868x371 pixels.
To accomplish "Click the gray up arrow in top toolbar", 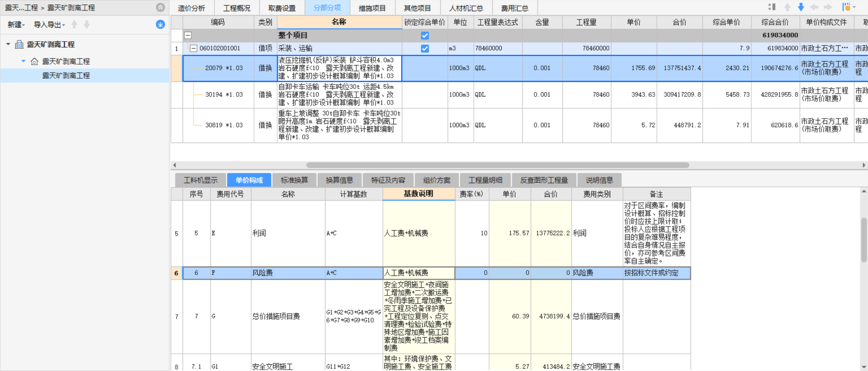I will 788,7.
